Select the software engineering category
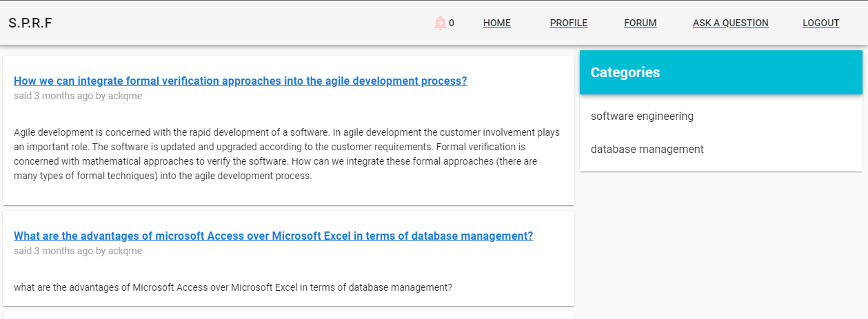 [x=642, y=116]
